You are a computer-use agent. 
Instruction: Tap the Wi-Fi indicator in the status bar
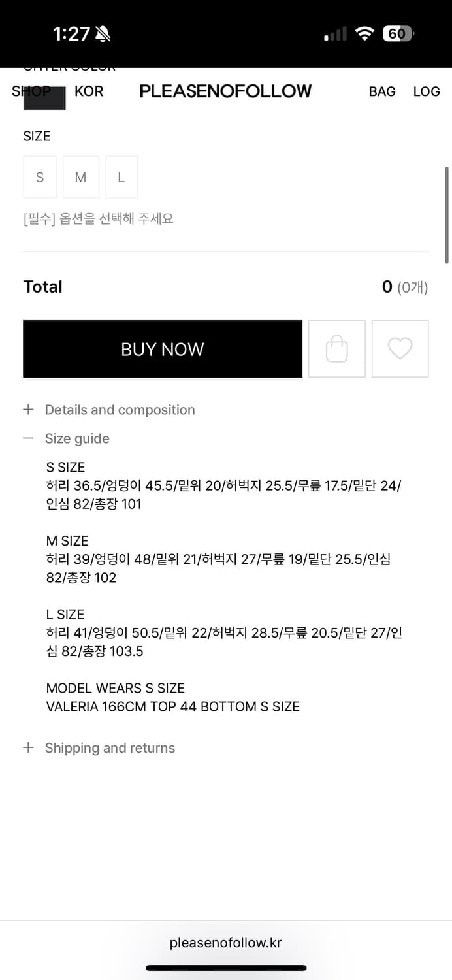[x=365, y=33]
